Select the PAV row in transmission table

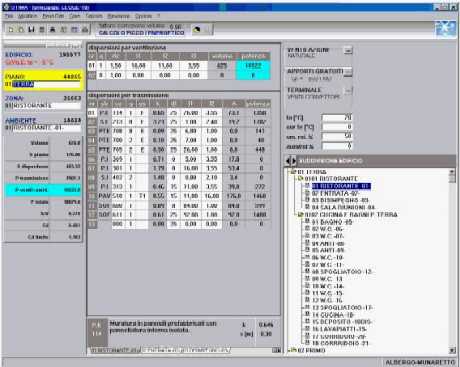tap(179, 196)
